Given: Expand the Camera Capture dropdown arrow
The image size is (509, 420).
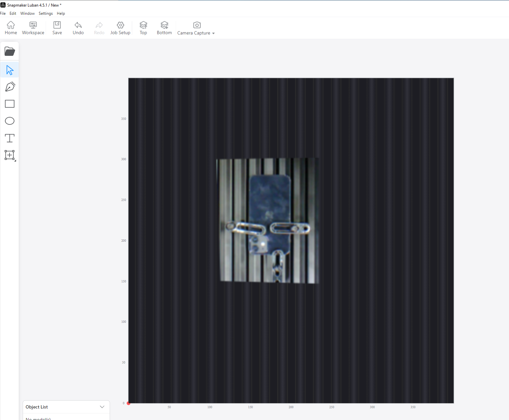Looking at the screenshot, I should tap(214, 33).
